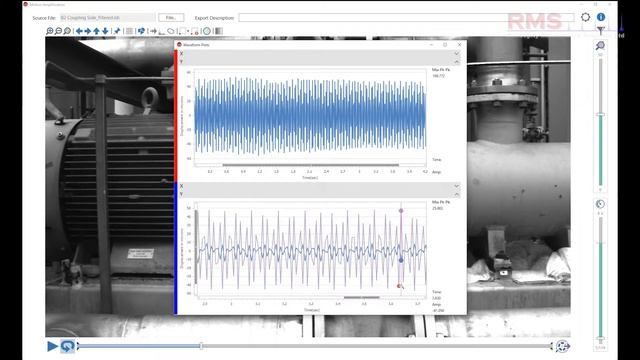Open settings with the gear icon
The height and width of the screenshot is (360, 640).
point(586,17)
